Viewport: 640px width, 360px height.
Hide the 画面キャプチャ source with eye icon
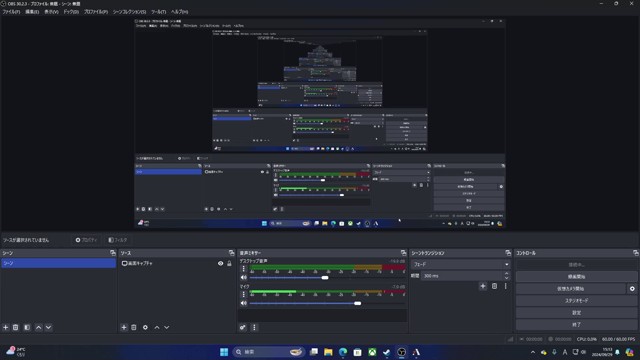(x=220, y=264)
